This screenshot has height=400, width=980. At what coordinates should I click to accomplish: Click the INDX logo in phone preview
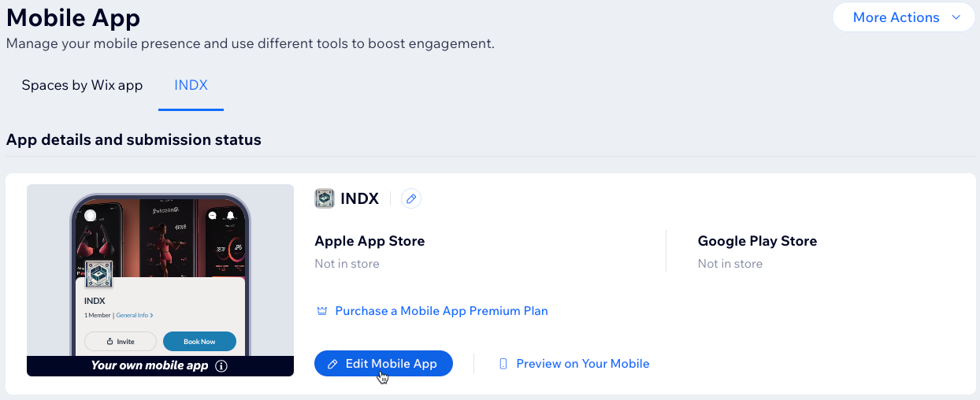coord(98,275)
